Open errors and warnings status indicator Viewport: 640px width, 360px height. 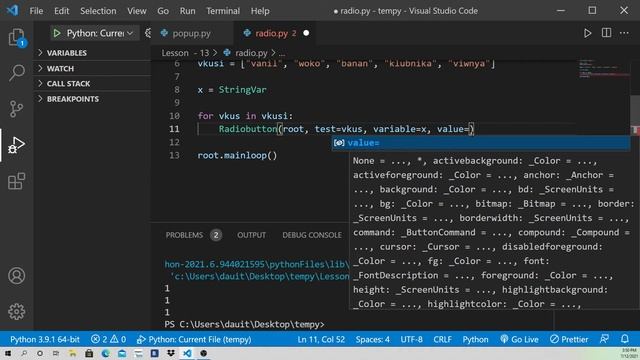(109, 339)
